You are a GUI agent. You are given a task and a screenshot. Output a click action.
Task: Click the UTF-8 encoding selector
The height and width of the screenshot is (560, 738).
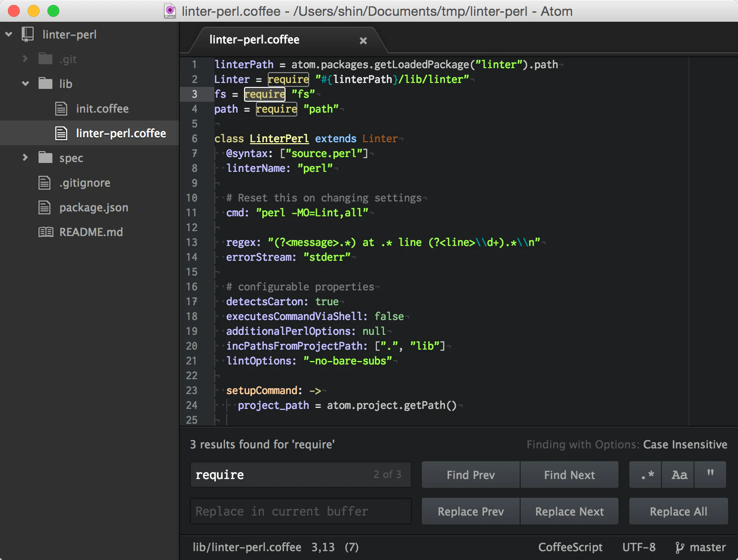pyautogui.click(x=639, y=547)
